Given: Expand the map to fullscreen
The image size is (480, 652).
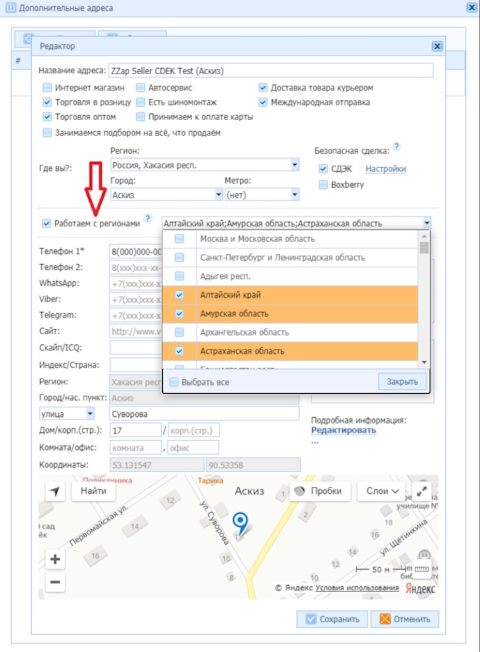Looking at the screenshot, I should (x=421, y=491).
